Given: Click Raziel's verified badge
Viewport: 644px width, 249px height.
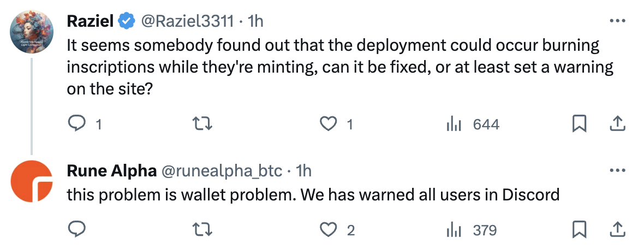Looking at the screenshot, I should [x=127, y=21].
